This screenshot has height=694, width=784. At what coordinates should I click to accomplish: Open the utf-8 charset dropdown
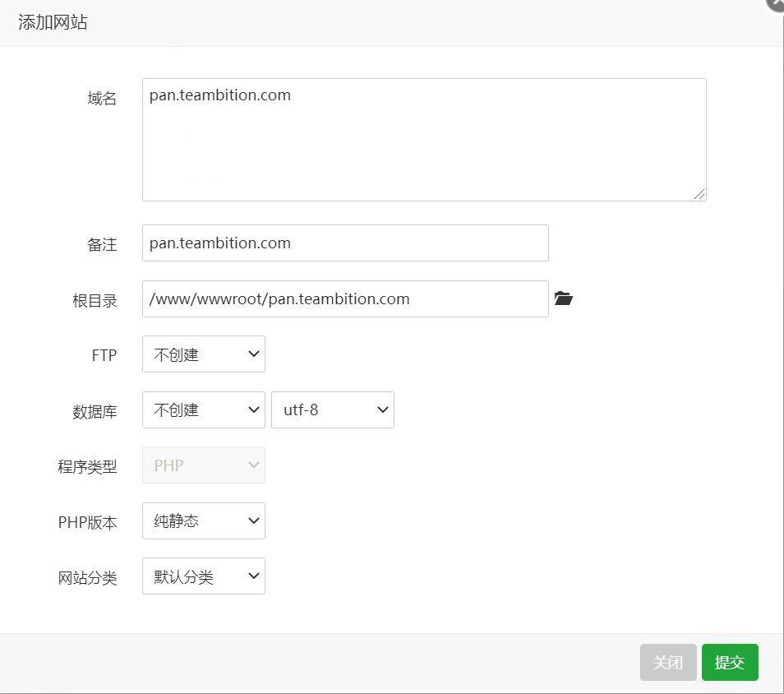pyautogui.click(x=332, y=409)
